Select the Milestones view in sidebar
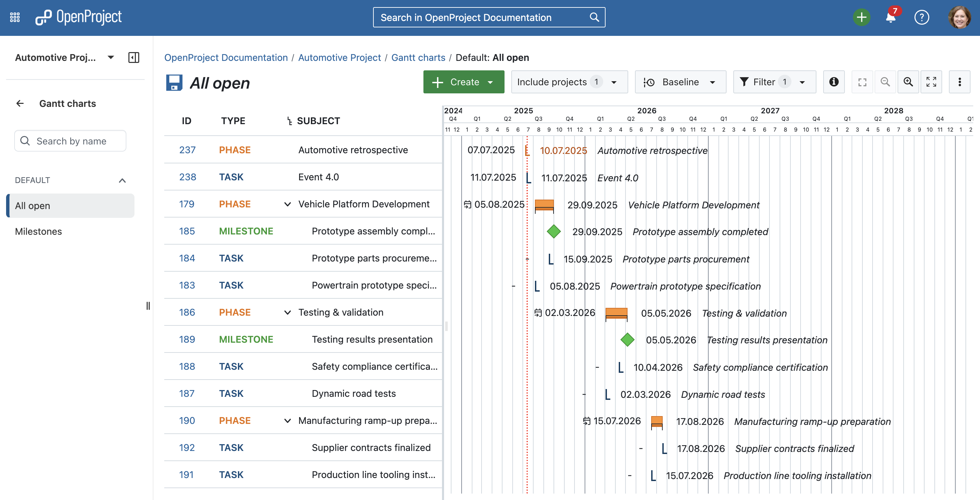Image resolution: width=980 pixels, height=500 pixels. [39, 231]
